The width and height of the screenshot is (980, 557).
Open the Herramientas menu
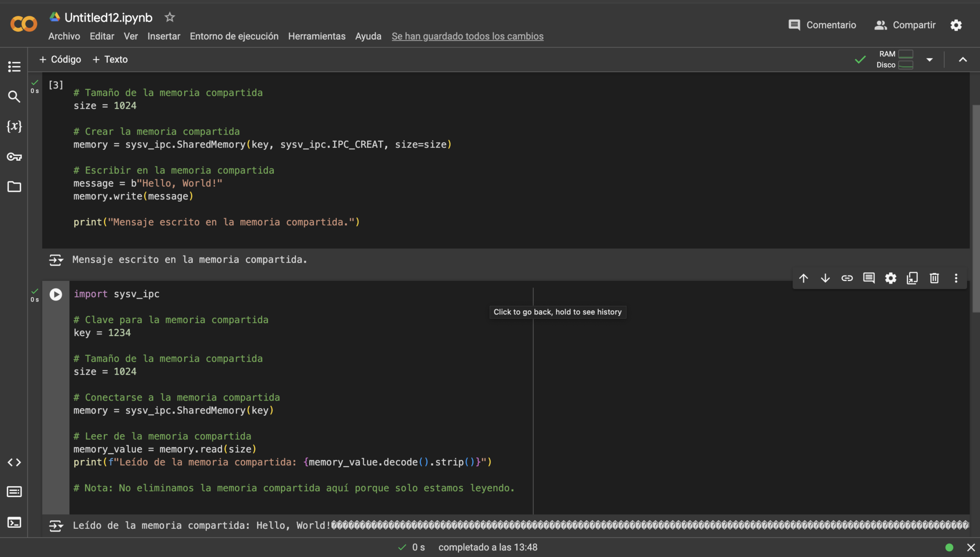click(317, 36)
